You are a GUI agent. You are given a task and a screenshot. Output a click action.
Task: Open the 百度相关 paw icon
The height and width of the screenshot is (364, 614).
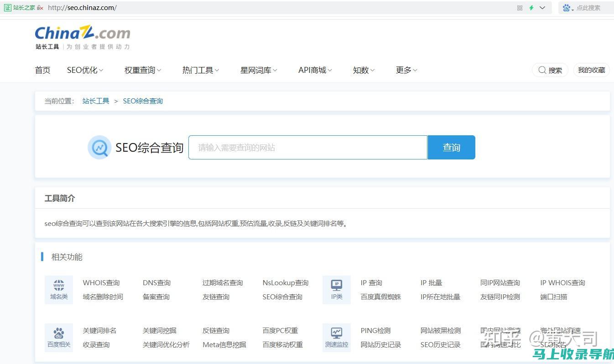[59, 338]
